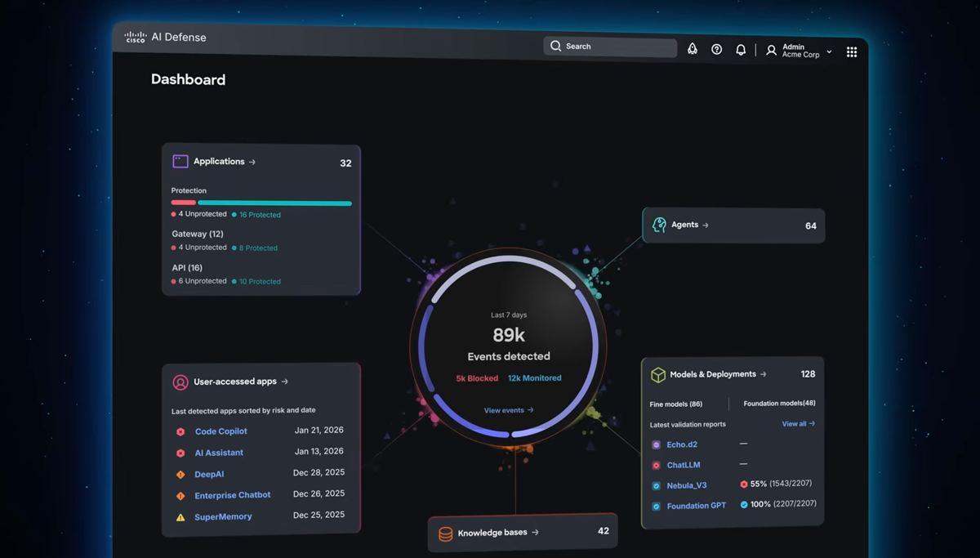The width and height of the screenshot is (980, 558).
Task: Click the Admin user profile icon
Action: (x=771, y=51)
